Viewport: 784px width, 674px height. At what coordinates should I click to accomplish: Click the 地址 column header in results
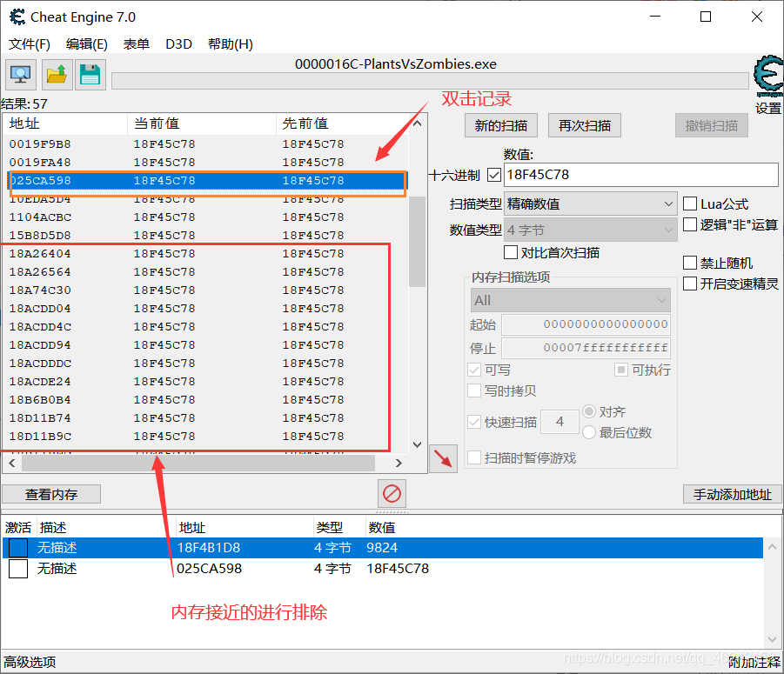point(65,123)
